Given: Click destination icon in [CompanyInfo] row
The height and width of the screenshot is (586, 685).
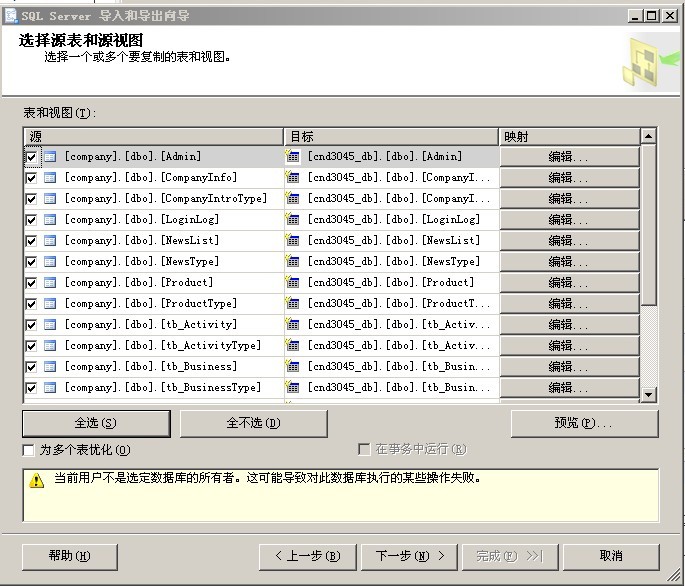Looking at the screenshot, I should 292,177.
